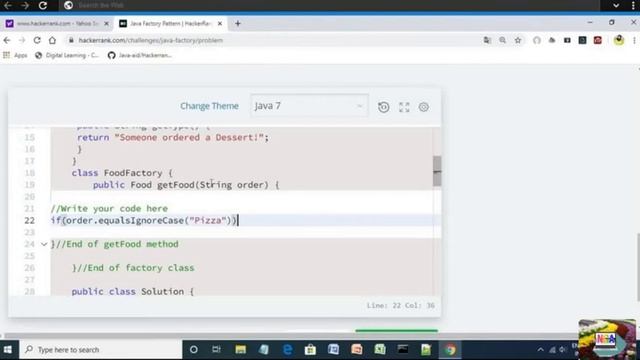
Task: Click Chrome back arrow
Action: [x=7, y=40]
